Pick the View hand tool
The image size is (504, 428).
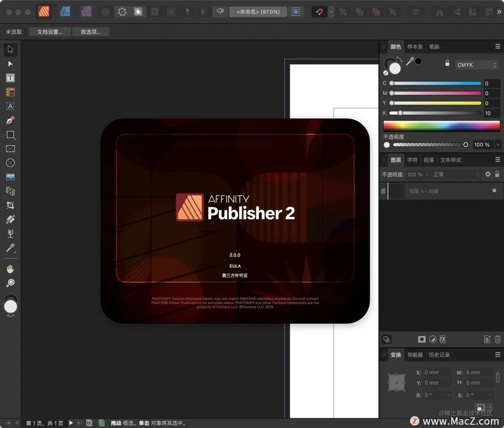tap(10, 269)
